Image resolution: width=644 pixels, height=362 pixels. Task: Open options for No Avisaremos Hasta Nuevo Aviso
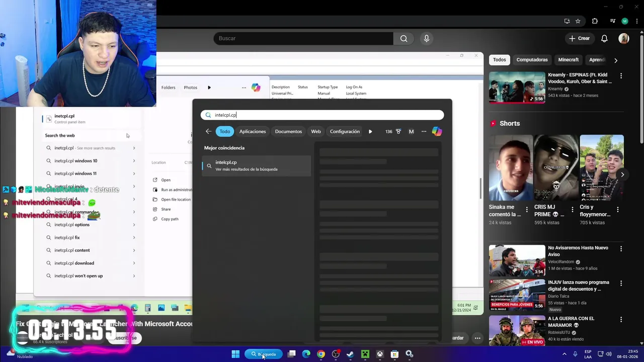(621, 248)
